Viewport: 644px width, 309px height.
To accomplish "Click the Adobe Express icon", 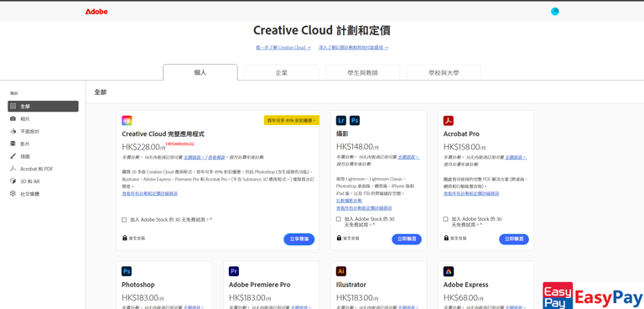I will (x=449, y=271).
